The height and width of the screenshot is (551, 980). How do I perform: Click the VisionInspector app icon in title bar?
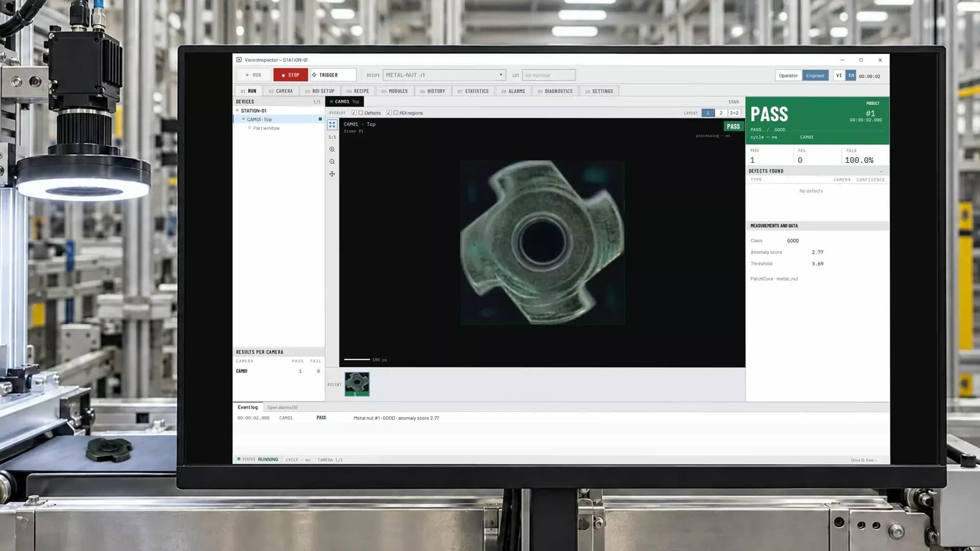click(x=239, y=60)
